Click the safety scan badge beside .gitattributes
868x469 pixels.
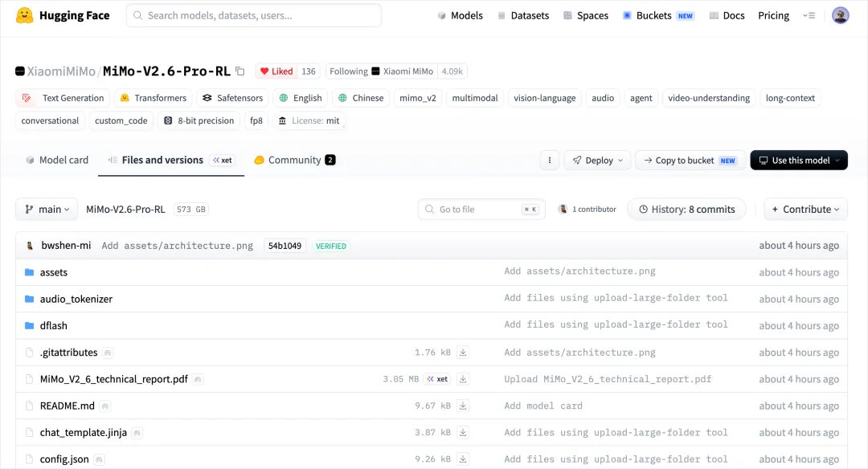(108, 353)
